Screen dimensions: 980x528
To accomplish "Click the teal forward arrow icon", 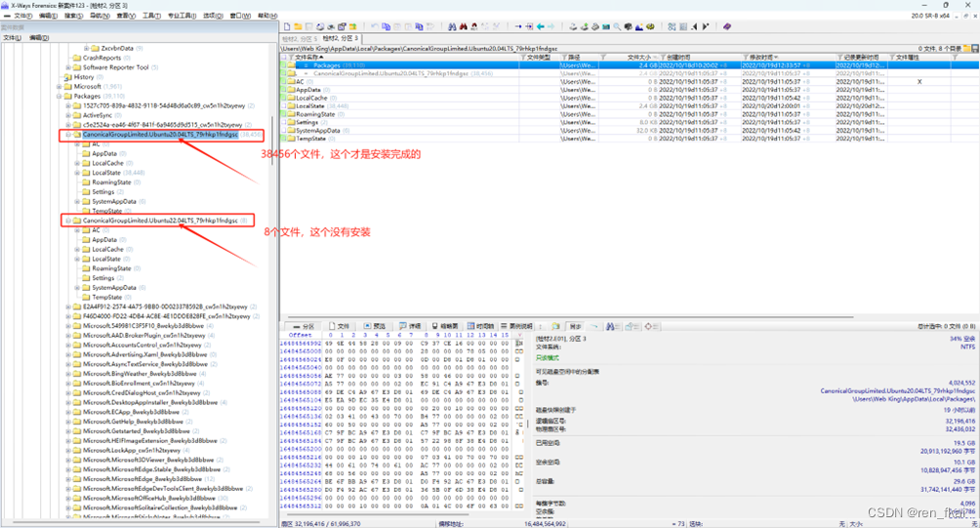I will click(x=551, y=27).
